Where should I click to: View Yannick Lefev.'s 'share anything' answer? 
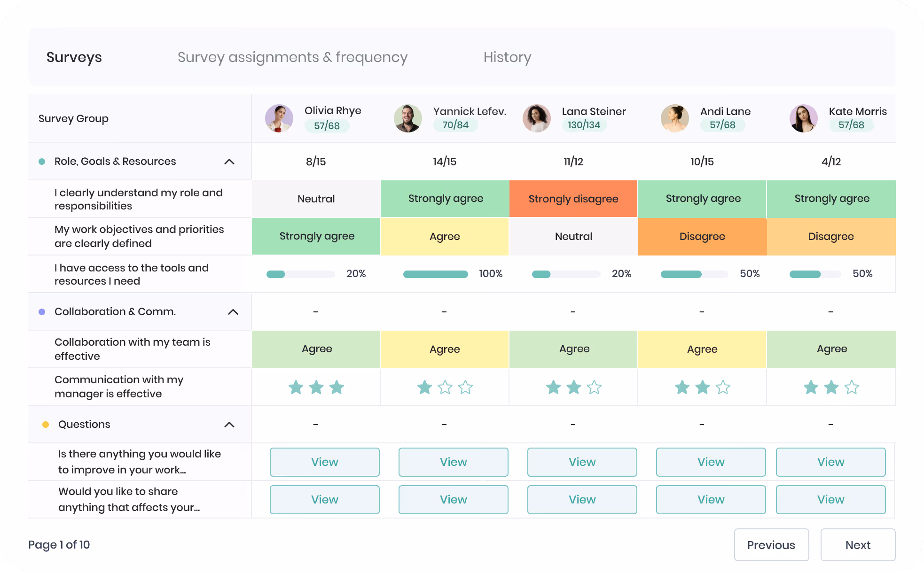click(454, 500)
